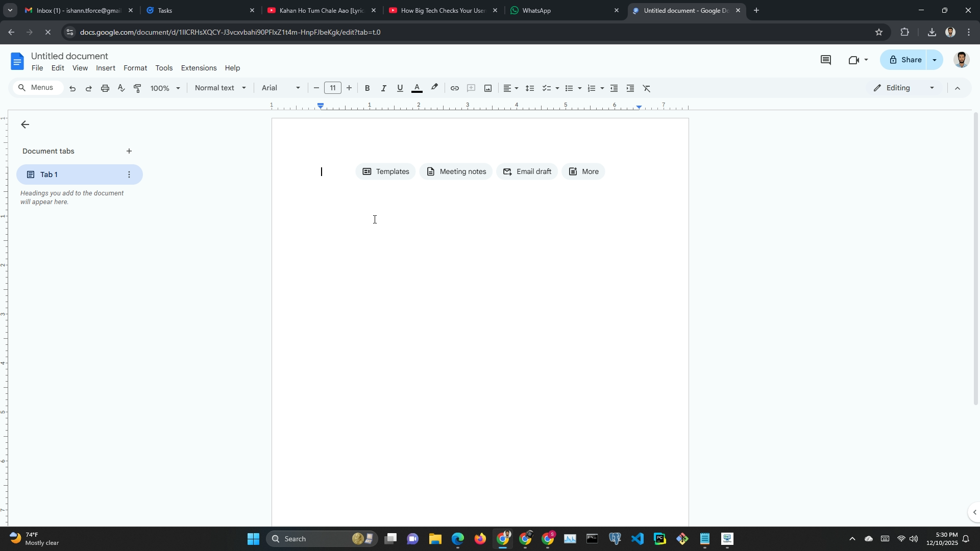Open the Normal text style dropdown
The image size is (980, 551).
click(220, 88)
